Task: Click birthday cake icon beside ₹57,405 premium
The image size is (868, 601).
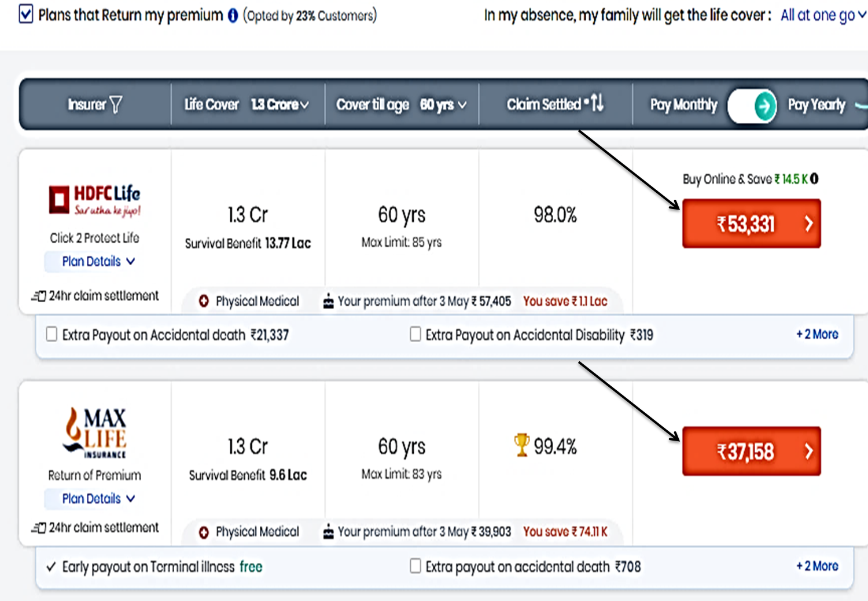Action: 328,301
